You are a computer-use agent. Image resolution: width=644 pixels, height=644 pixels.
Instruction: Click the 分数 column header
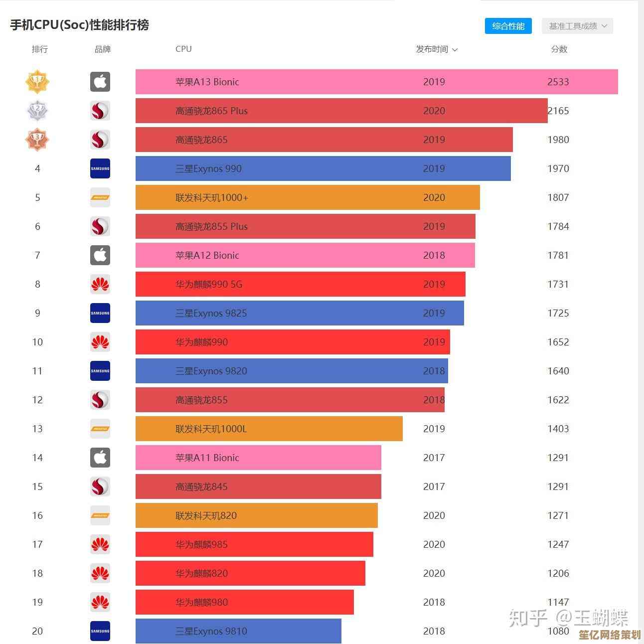point(559,49)
